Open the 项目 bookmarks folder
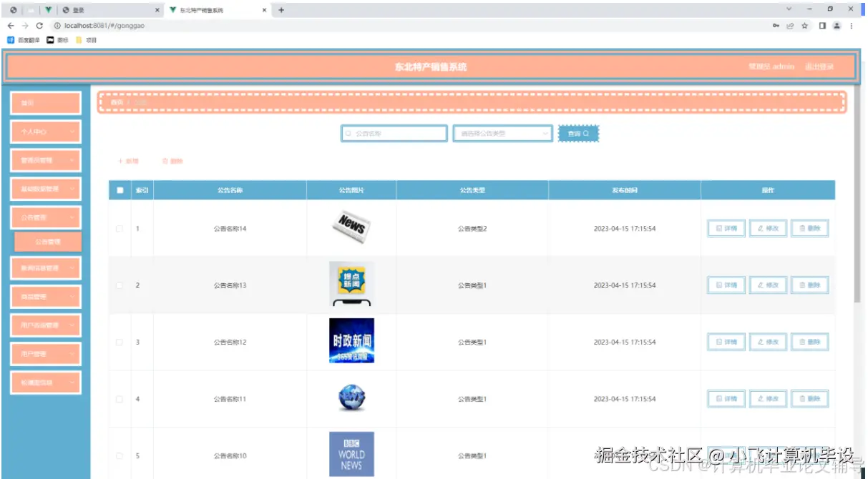This screenshot has width=868, height=479. tap(86, 40)
